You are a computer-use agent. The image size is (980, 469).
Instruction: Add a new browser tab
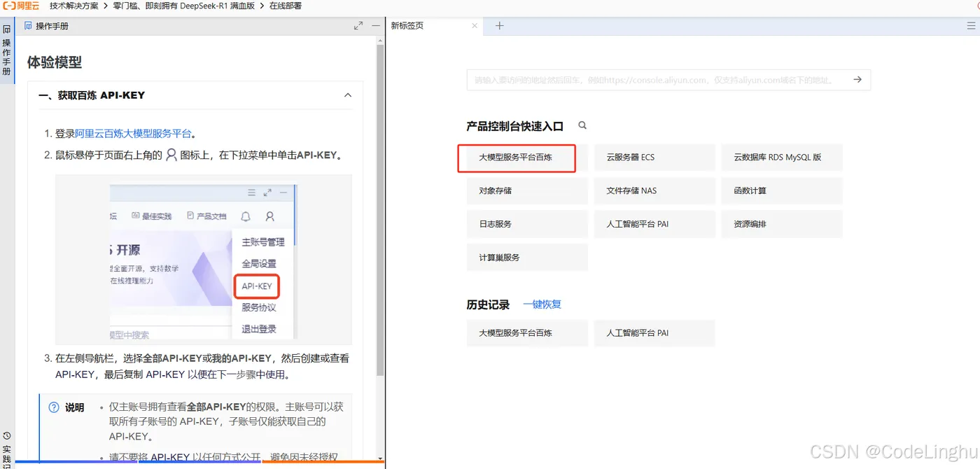(x=499, y=26)
